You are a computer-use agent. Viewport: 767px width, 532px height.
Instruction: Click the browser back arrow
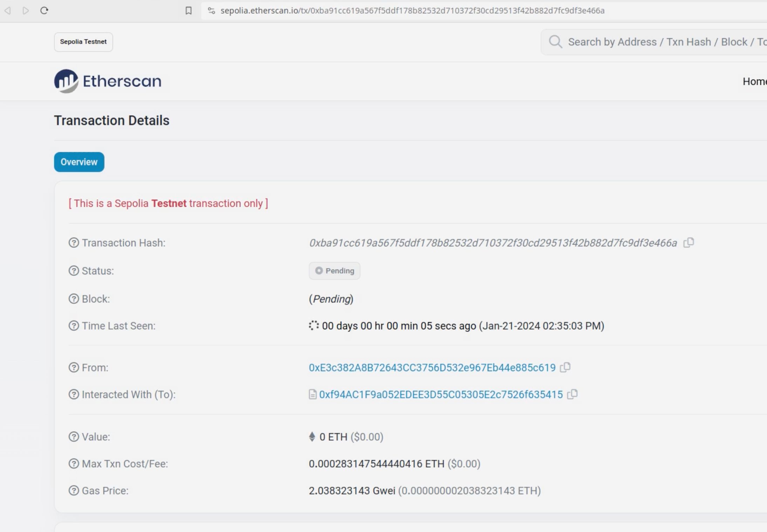8,11
